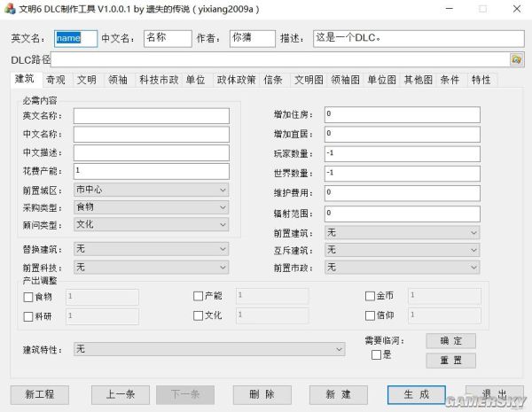Focus the 玩家数量 input field
The image size is (532, 412).
coord(403,154)
